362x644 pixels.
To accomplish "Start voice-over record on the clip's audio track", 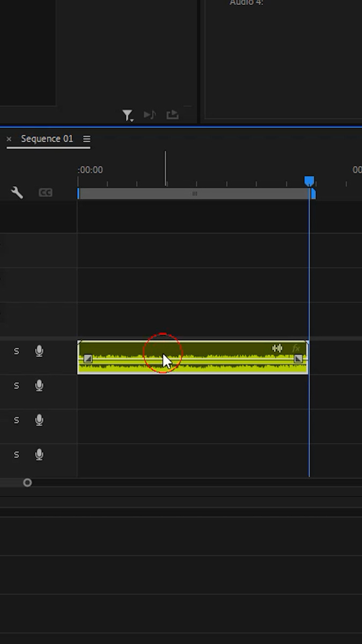I will pyautogui.click(x=39, y=351).
